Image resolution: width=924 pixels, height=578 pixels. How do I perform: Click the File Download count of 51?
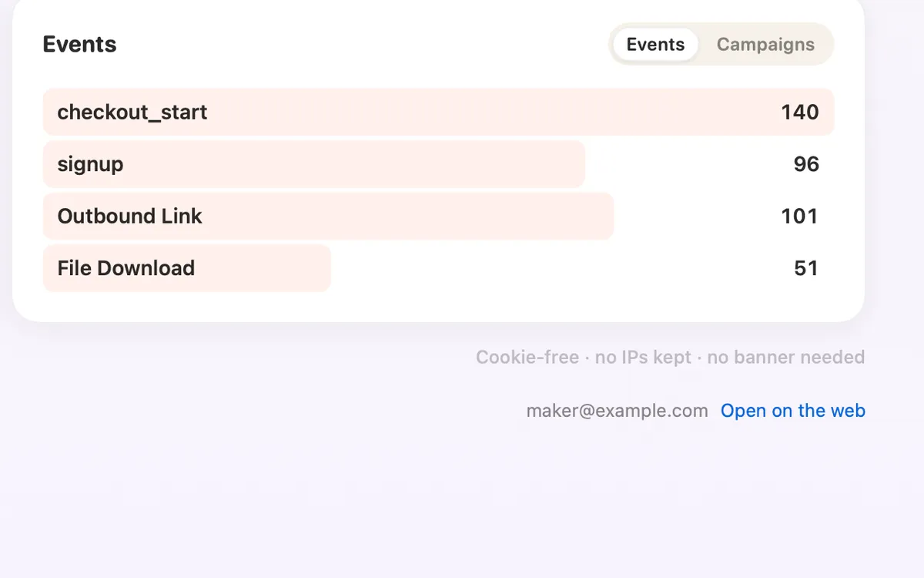(806, 268)
